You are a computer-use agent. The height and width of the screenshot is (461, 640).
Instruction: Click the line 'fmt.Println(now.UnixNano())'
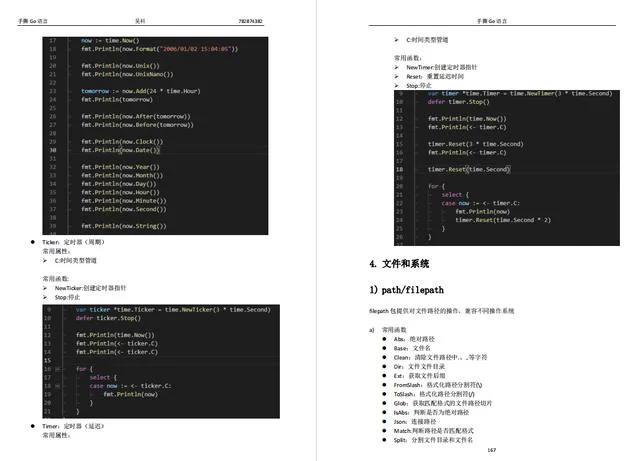127,74
